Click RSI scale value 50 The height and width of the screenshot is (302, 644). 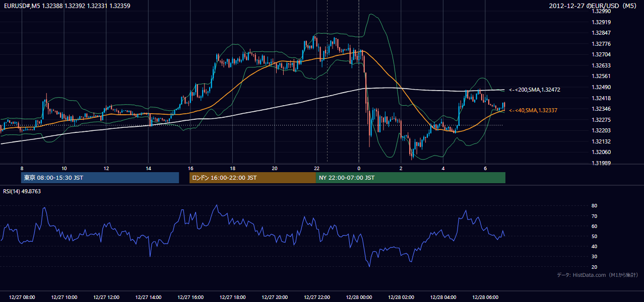click(x=595, y=237)
